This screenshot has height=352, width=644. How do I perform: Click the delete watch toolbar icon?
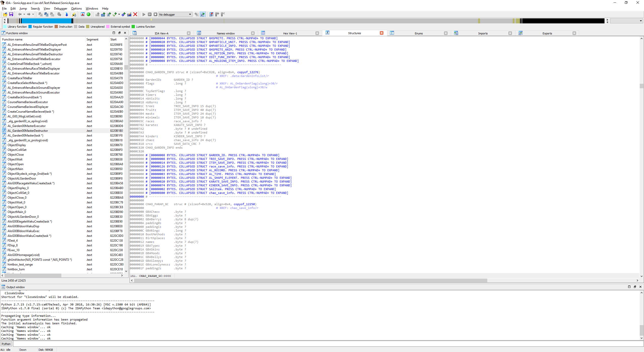223,14
